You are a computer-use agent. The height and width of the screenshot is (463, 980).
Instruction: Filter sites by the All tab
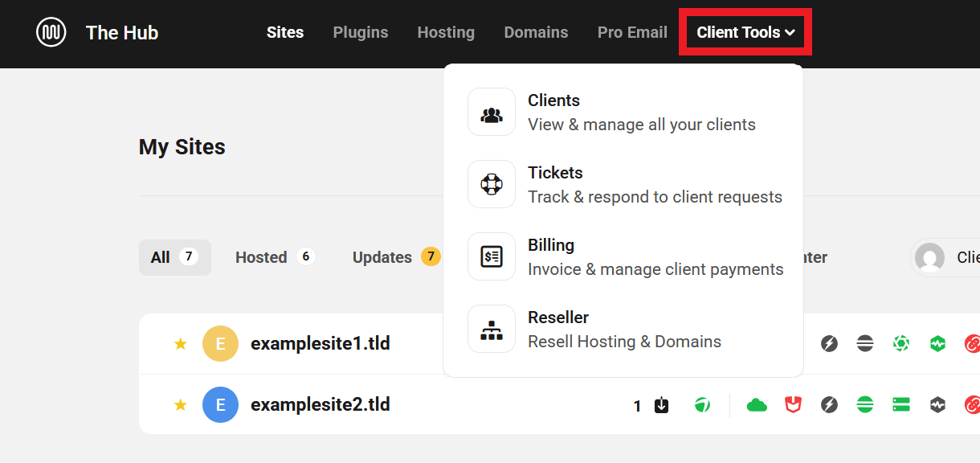coord(174,257)
